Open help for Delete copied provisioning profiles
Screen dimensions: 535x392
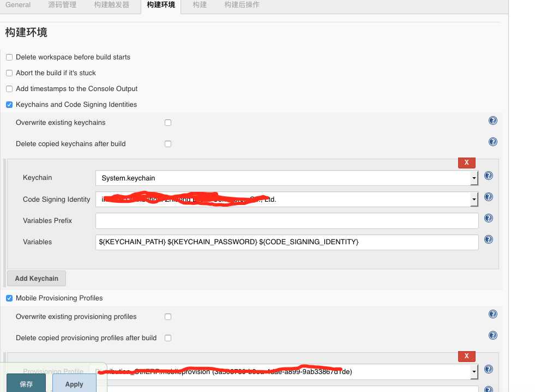click(x=492, y=335)
